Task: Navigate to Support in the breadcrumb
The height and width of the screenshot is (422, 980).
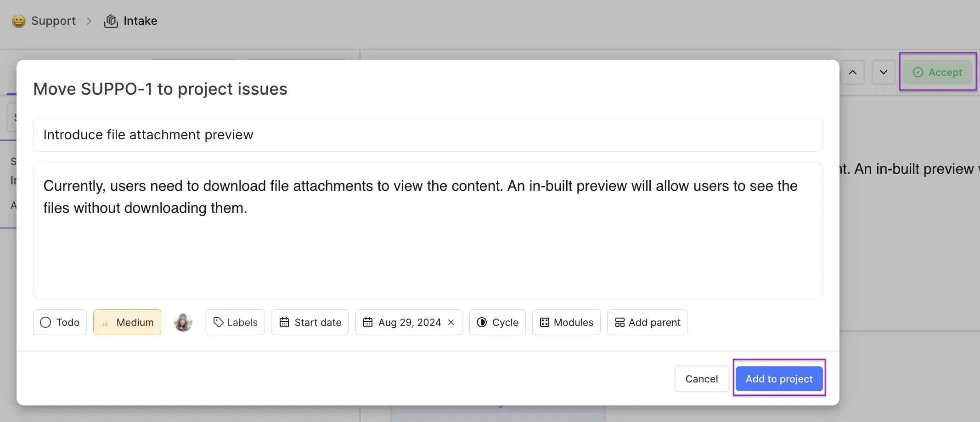Action: (x=53, y=21)
